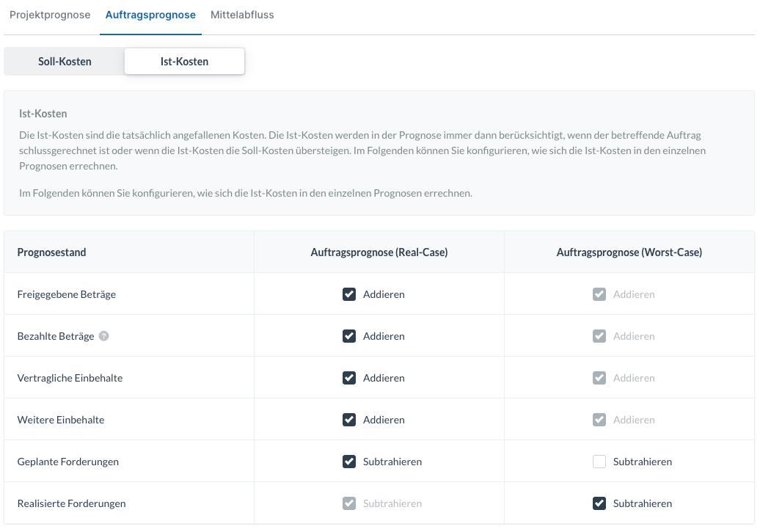Uncheck Real-Case Addieren for Bezahlte Beträge
The image size is (760, 532).
coord(349,336)
